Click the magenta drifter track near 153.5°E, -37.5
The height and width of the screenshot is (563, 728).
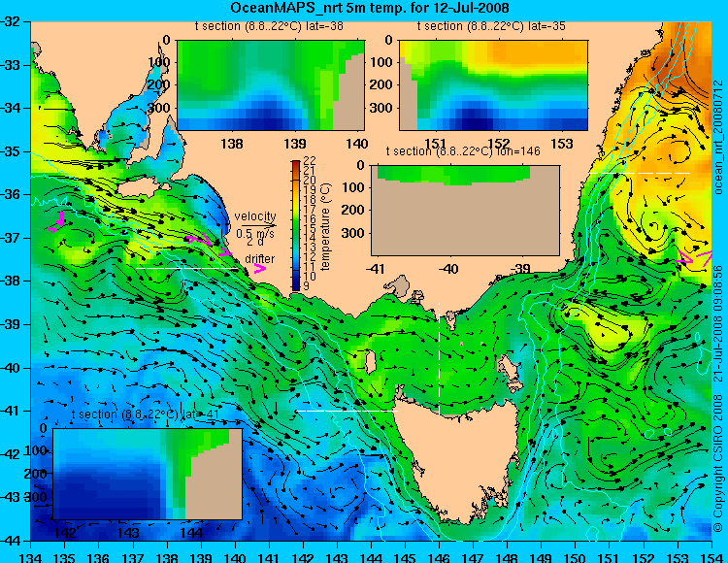click(695, 257)
